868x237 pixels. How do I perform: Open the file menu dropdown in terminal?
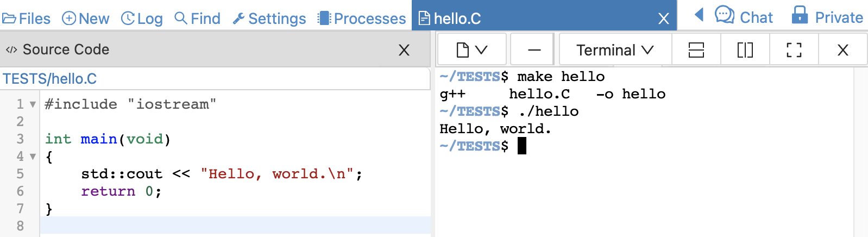(x=471, y=50)
